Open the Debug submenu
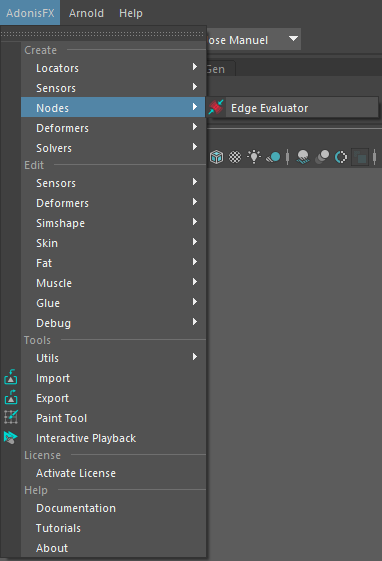The height and width of the screenshot is (561, 382). click(113, 323)
